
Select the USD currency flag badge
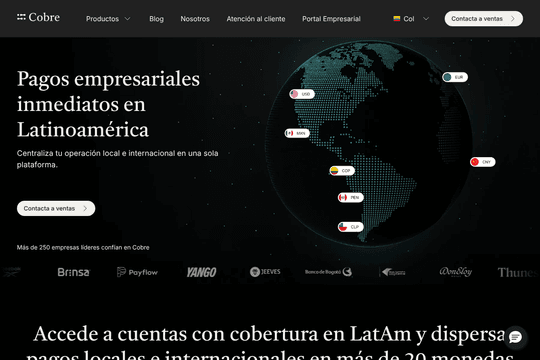[302, 94]
